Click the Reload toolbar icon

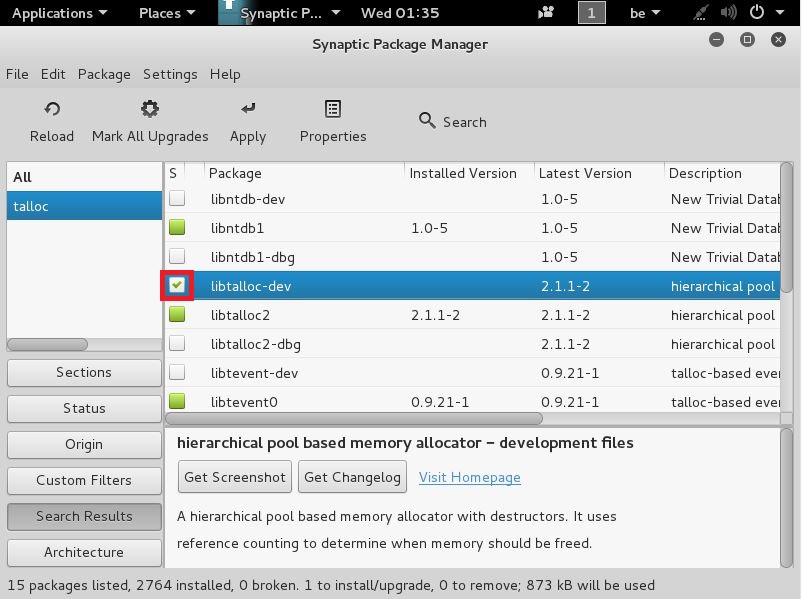click(52, 109)
